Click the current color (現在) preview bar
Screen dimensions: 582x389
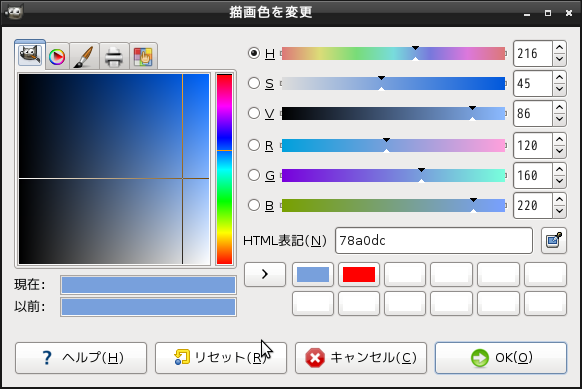(148, 285)
